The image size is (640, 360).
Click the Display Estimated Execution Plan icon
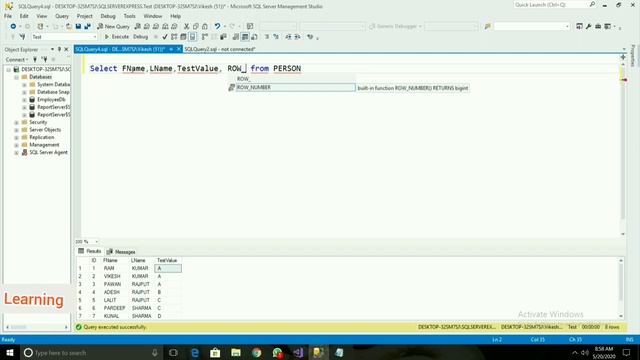pyautogui.click(x=174, y=37)
